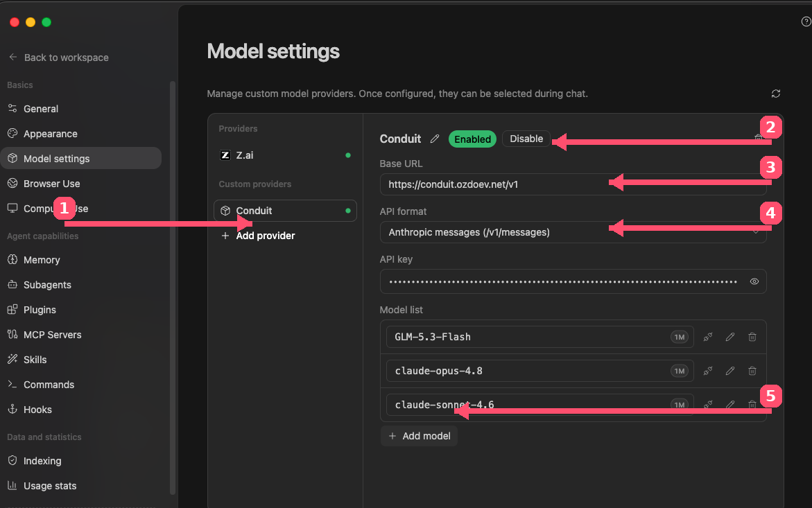The image size is (812, 508).
Task: Click 1M badge on GLM-5.3-Flash row
Action: coord(680,337)
